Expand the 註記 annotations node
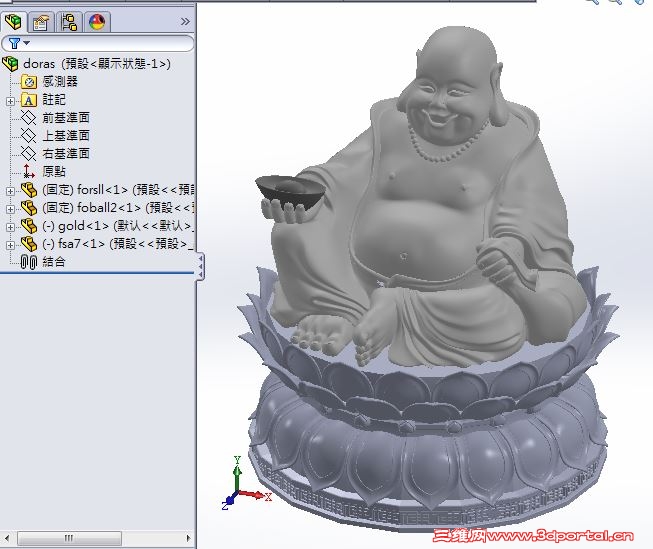Viewport: 653px width, 549px height. tap(10, 101)
